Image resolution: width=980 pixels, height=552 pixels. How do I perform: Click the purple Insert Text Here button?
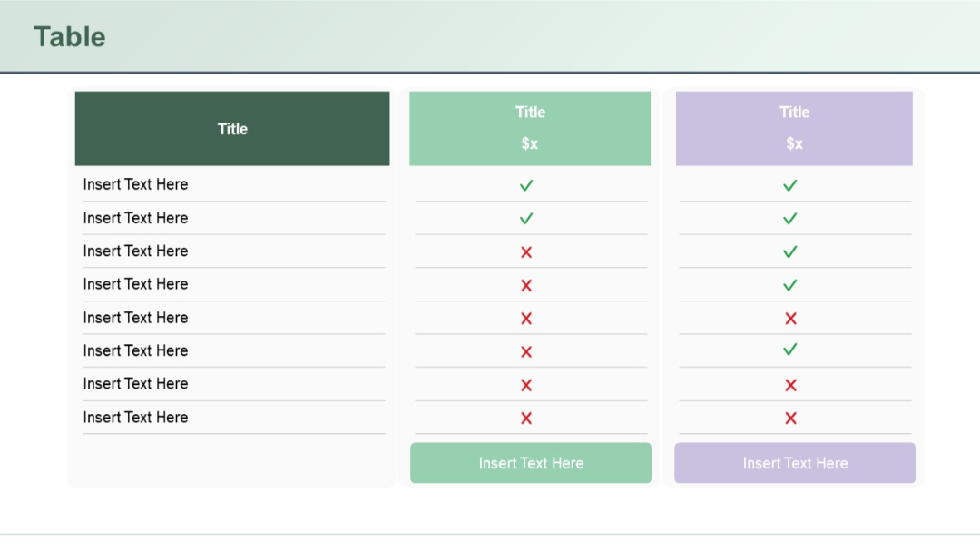tap(795, 463)
